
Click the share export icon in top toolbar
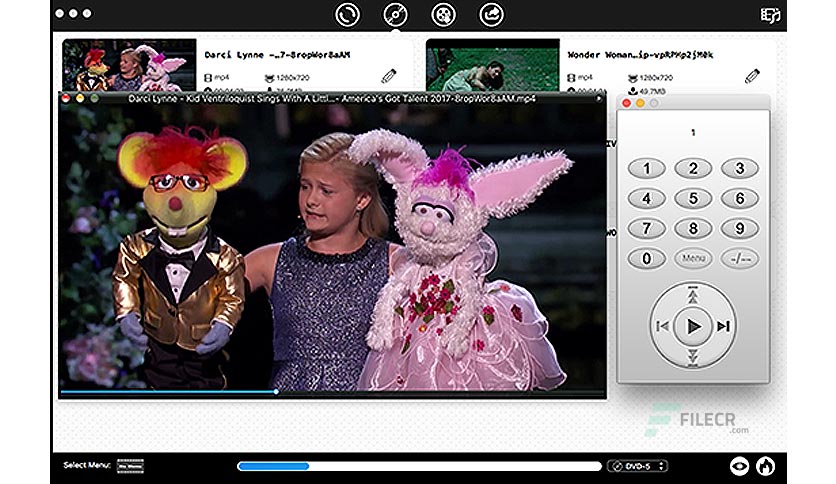click(x=491, y=14)
